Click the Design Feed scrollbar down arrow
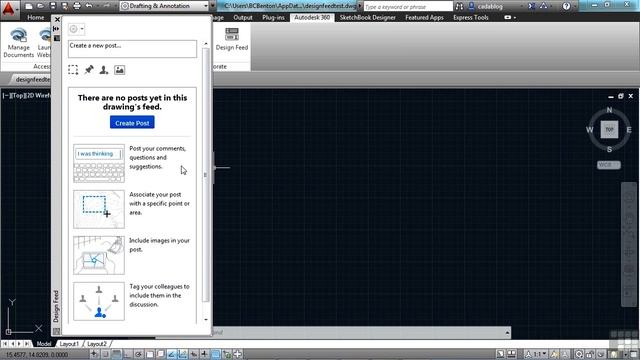Screen dimensions: 640x360 (x=206, y=319)
